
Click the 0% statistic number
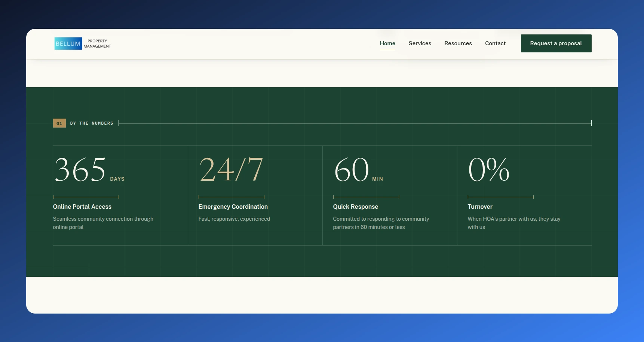[489, 170]
